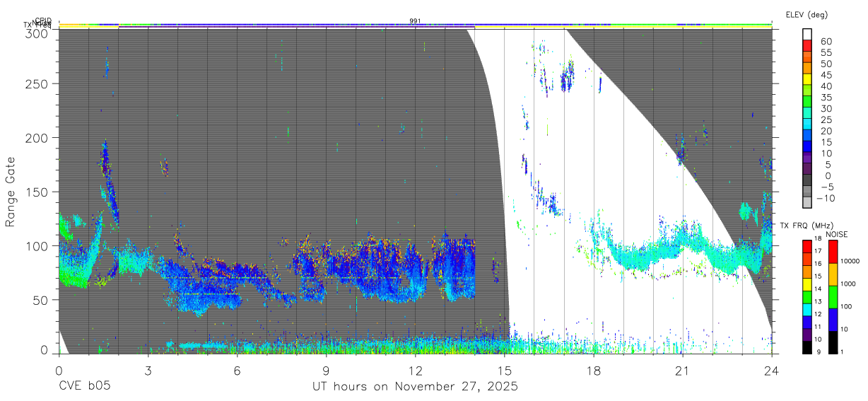The image size is (868, 401).
Task: Click the red swatch in NOISE bar
Action: point(833,252)
